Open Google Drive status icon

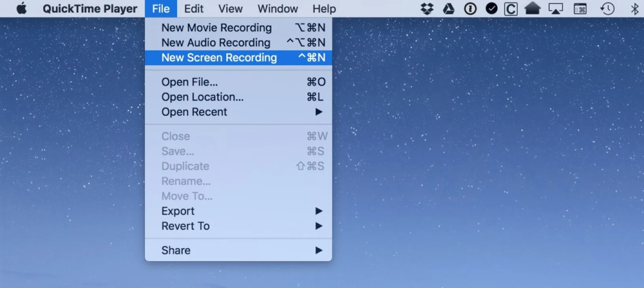448,9
